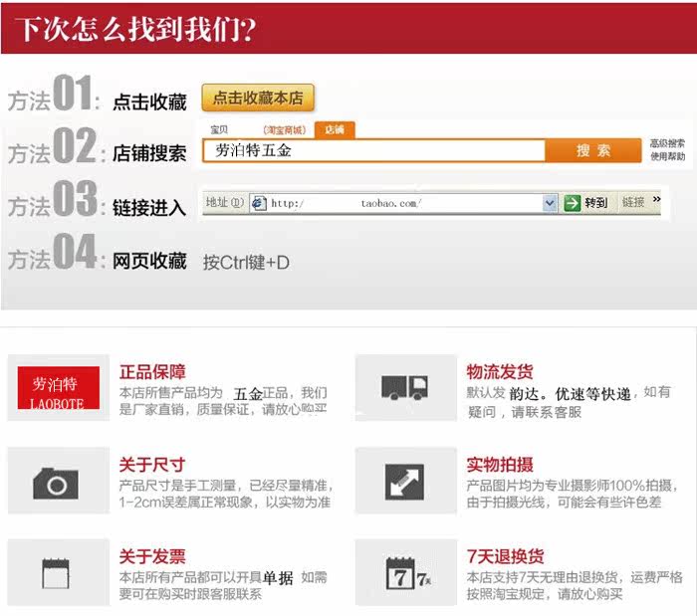Screen dimensions: 697x616
Task: Click the 关于发票 heading
Action: 152,556
